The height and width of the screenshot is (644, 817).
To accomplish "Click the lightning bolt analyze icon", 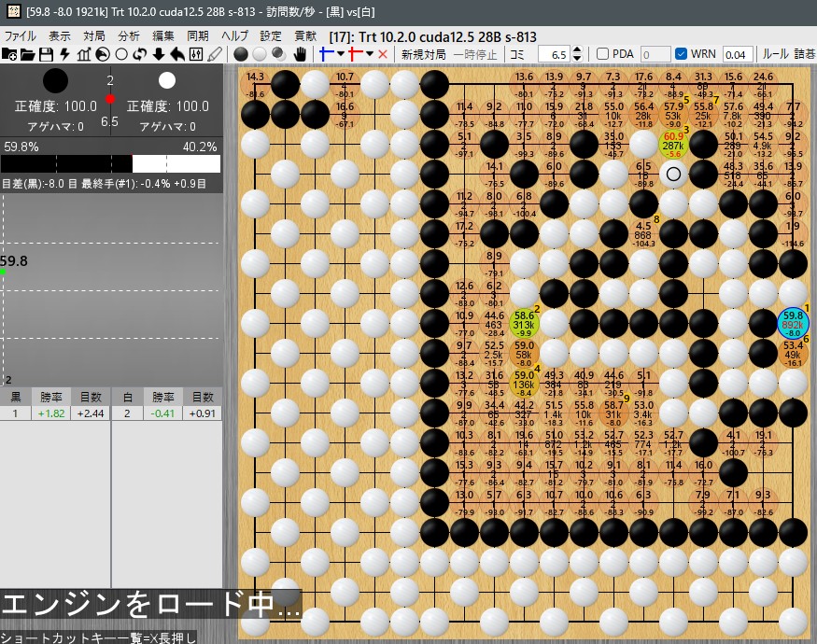I will click(64, 54).
